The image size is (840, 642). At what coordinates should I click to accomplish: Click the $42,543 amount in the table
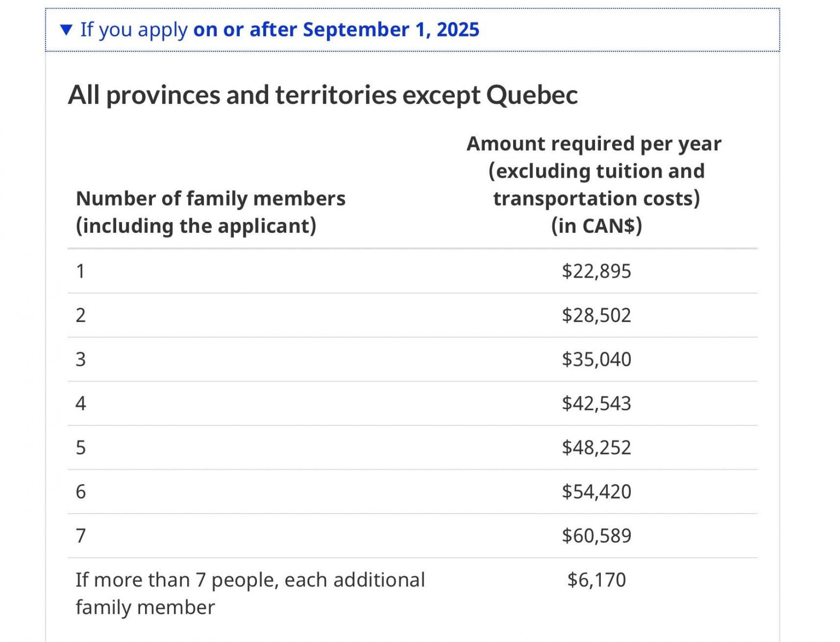point(596,403)
